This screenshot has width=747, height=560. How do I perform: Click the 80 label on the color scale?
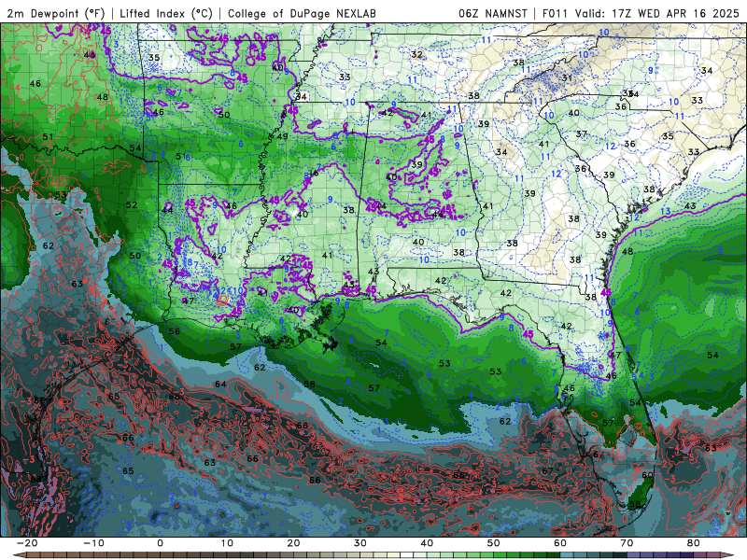pos(694,543)
